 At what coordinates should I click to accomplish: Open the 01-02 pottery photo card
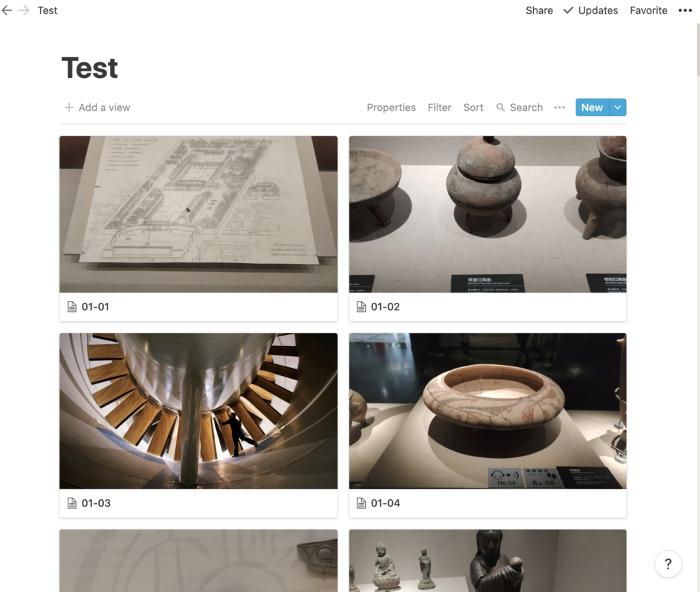tap(487, 228)
